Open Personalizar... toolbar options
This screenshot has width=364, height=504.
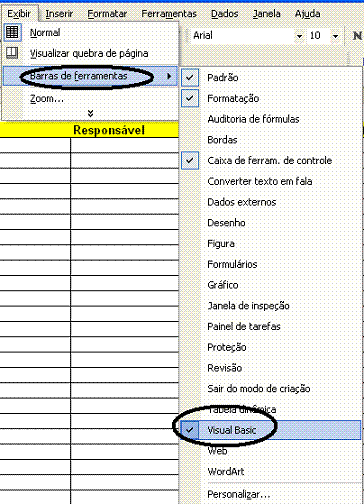tap(271, 494)
